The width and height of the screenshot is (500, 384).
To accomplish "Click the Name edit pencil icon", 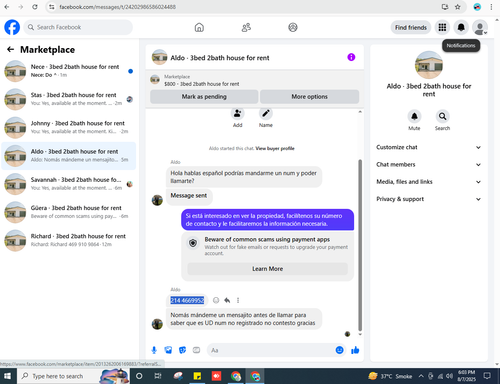I will click(266, 114).
